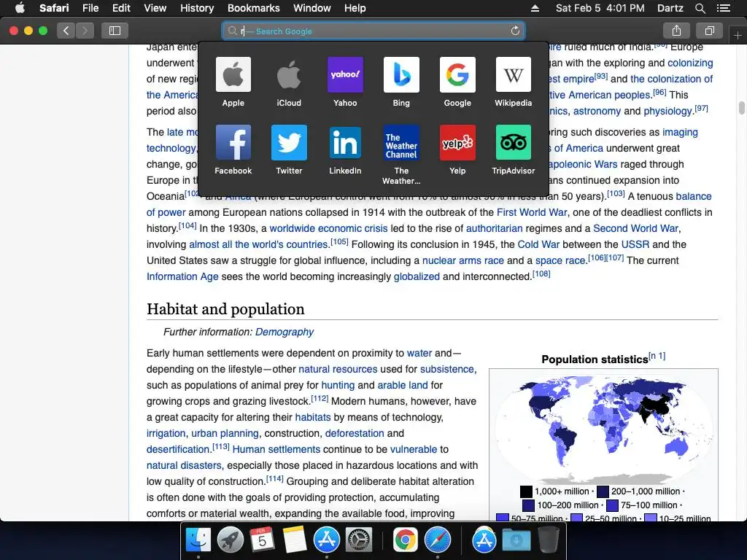
Task: Open Calendar from the Dock
Action: pyautogui.click(x=262, y=540)
